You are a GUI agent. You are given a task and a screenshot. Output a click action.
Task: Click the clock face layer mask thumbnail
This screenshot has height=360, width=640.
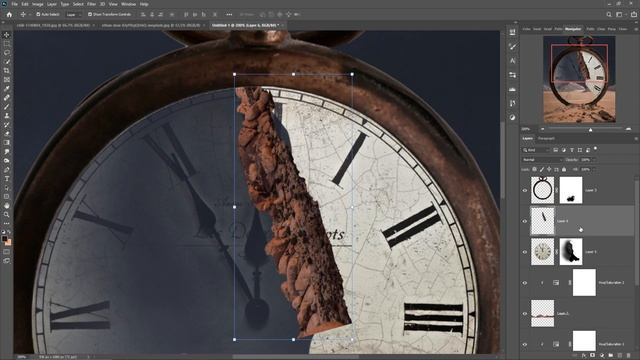coord(571,252)
